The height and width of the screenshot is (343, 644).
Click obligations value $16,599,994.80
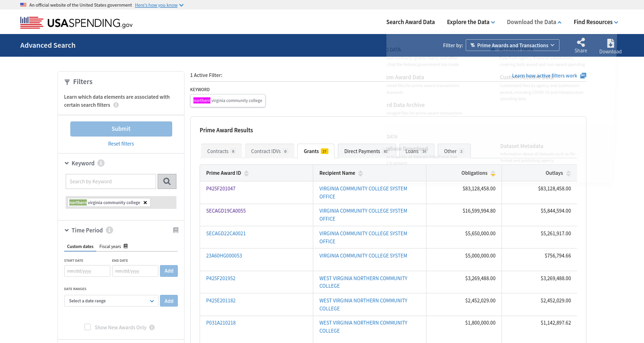pyautogui.click(x=479, y=211)
